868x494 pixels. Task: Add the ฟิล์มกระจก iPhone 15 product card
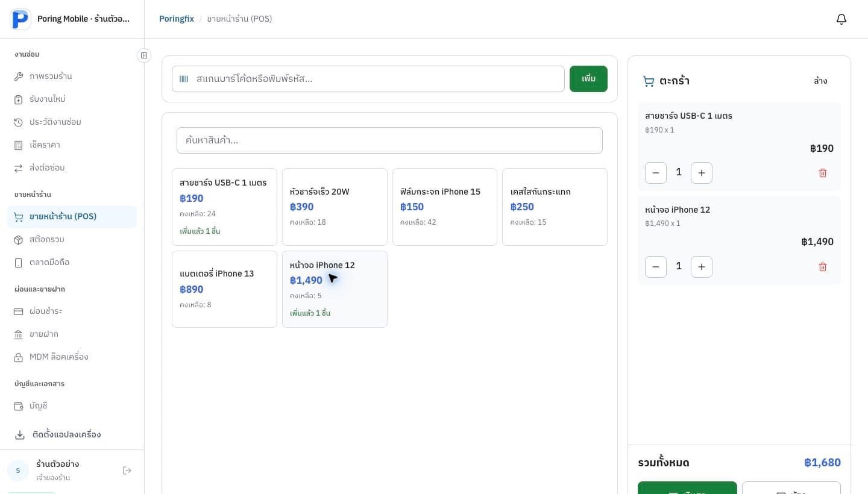pos(445,207)
